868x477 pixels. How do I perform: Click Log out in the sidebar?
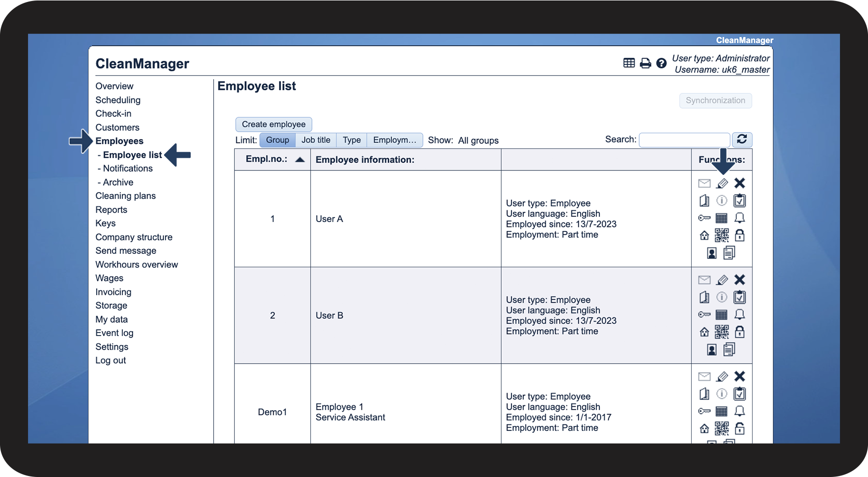[111, 360]
